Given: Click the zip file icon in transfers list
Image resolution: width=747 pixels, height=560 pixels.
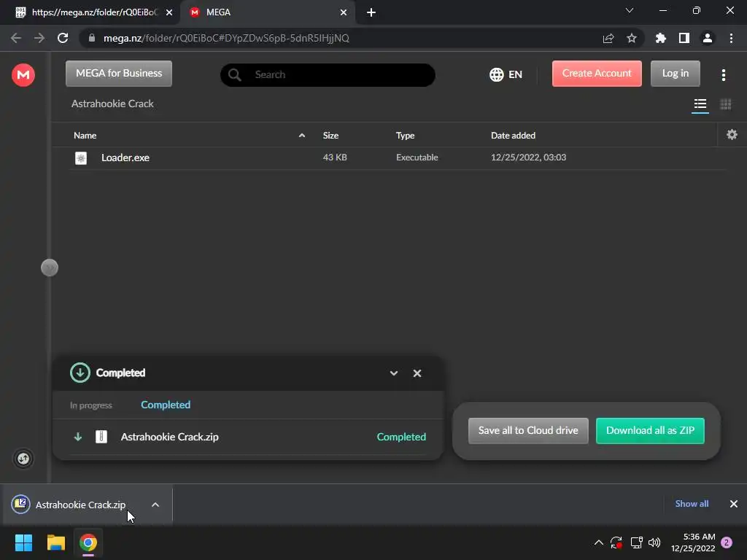Looking at the screenshot, I should [x=101, y=437].
